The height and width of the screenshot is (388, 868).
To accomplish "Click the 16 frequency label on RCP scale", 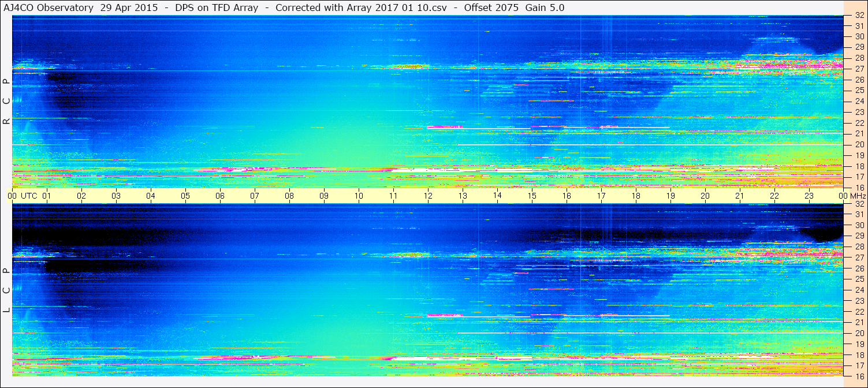I will click(859, 187).
